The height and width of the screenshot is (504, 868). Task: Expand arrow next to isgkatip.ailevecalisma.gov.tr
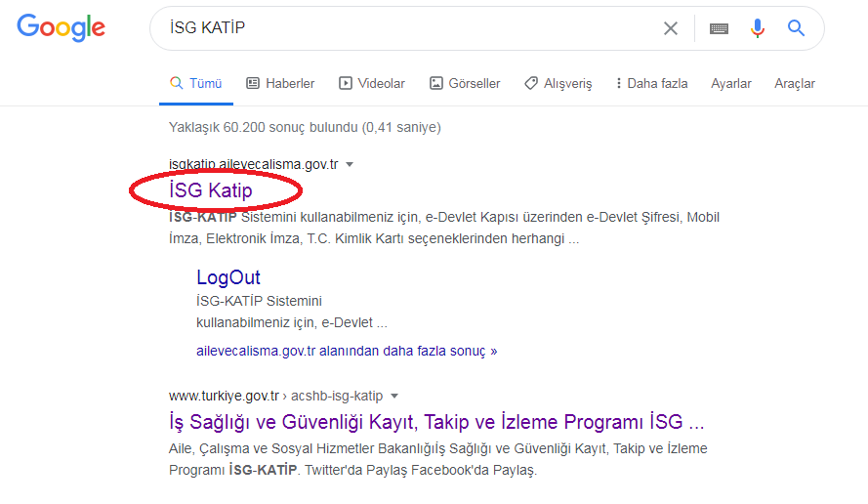coord(350,164)
